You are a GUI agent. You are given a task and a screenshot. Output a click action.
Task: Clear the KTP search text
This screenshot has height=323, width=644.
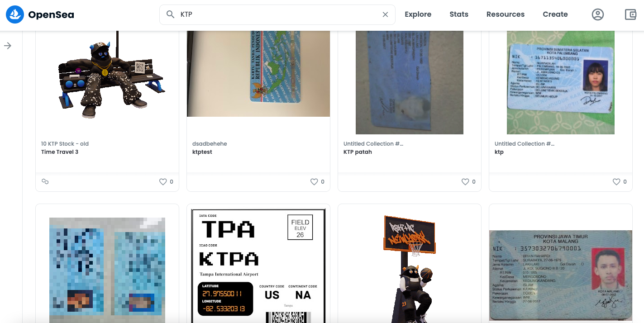385,14
